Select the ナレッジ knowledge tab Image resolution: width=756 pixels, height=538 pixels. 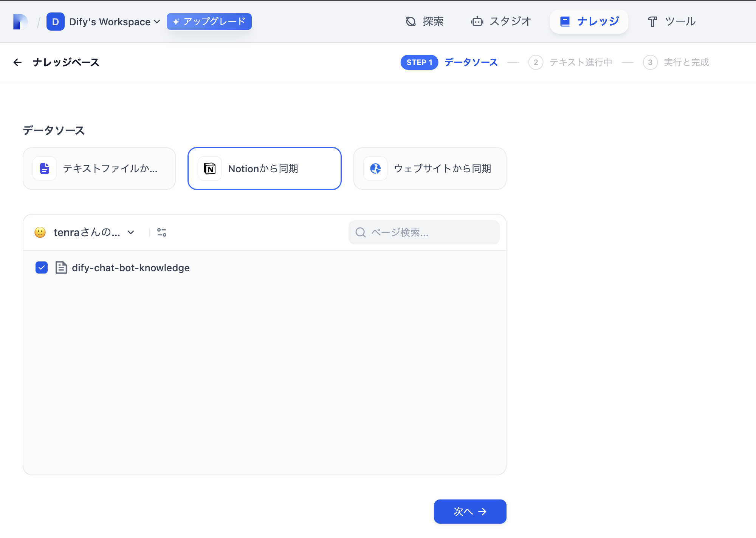[589, 22]
